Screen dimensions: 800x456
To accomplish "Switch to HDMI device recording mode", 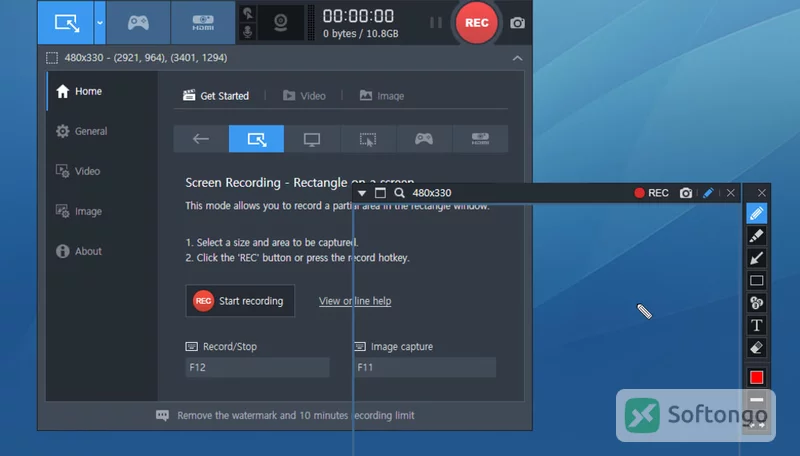I will point(203,22).
